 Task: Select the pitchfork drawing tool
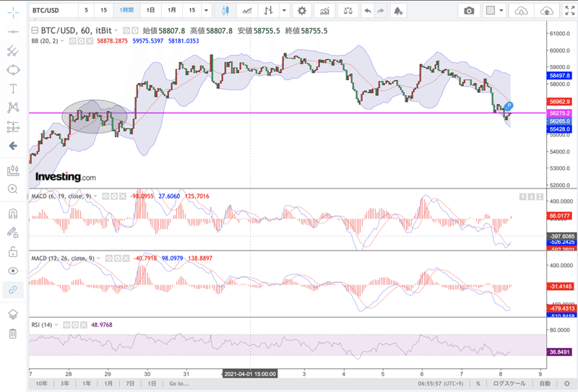click(13, 51)
